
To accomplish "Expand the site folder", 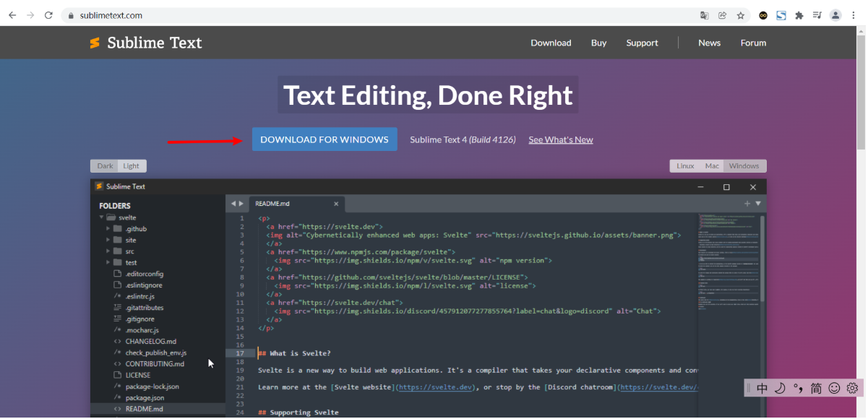I will coord(108,240).
